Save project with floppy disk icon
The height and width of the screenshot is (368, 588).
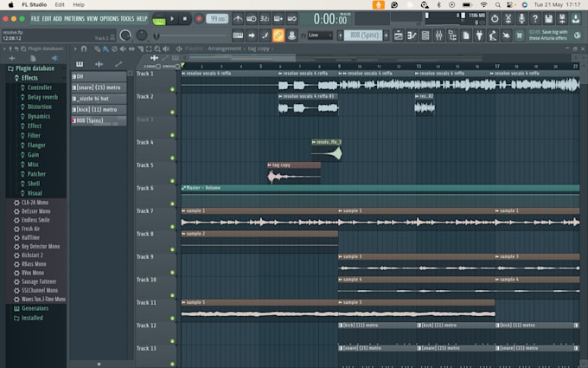coord(548,18)
